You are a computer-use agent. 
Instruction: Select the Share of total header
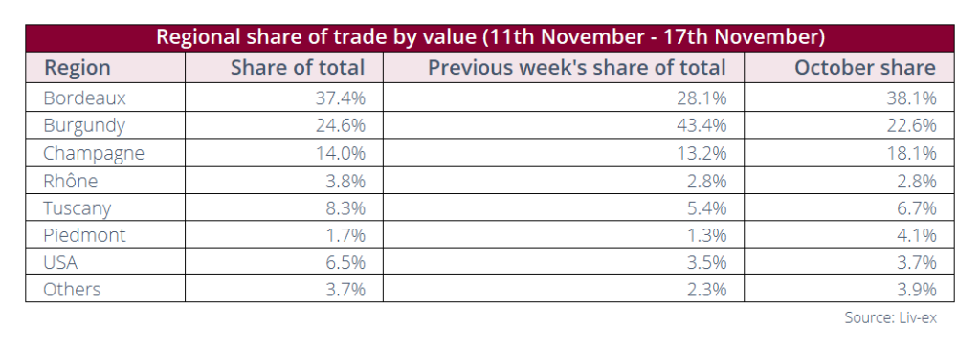coord(298,68)
